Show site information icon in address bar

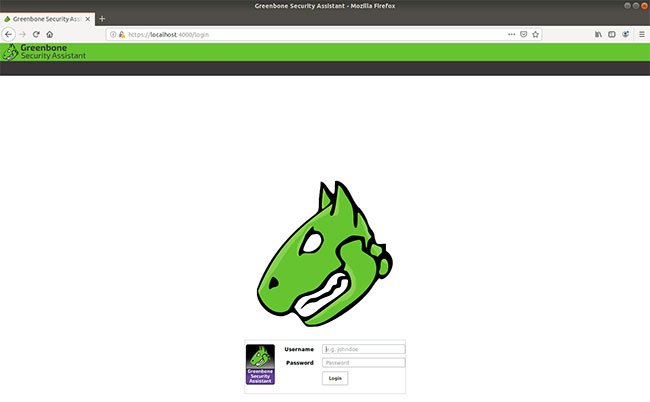coord(113,34)
